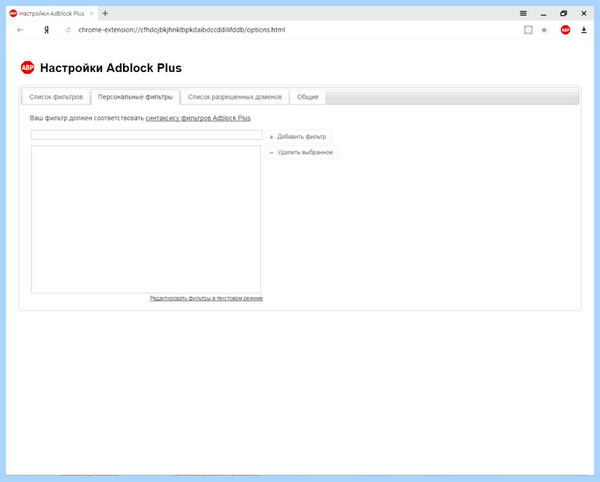Click the chrome-extension URL in the address bar
600x482 pixels.
pyautogui.click(x=182, y=30)
